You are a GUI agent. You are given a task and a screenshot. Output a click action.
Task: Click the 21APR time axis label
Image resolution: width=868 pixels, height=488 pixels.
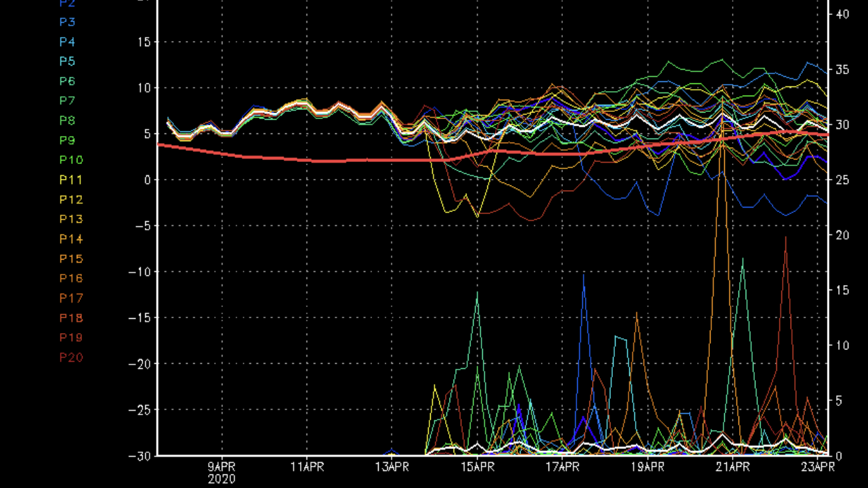point(732,467)
